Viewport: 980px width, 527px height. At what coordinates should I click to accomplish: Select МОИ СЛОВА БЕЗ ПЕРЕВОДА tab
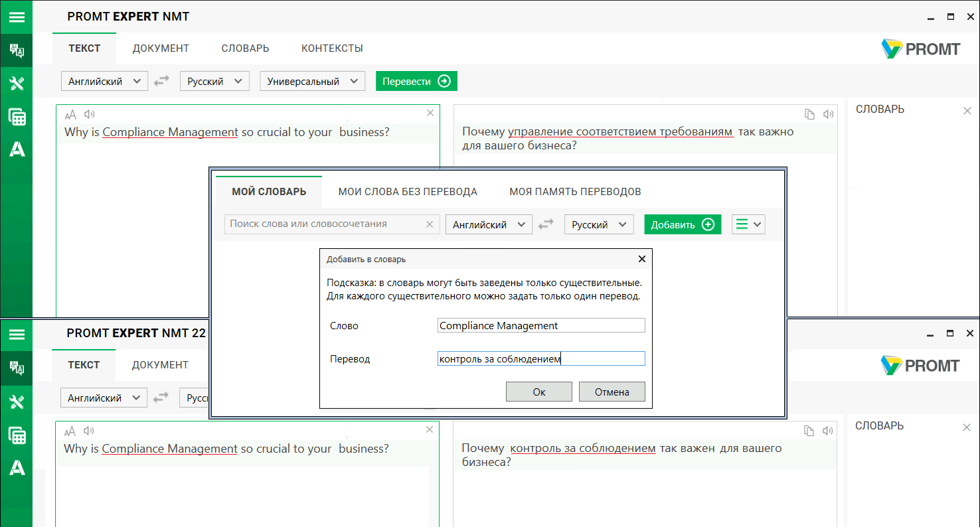[408, 192]
